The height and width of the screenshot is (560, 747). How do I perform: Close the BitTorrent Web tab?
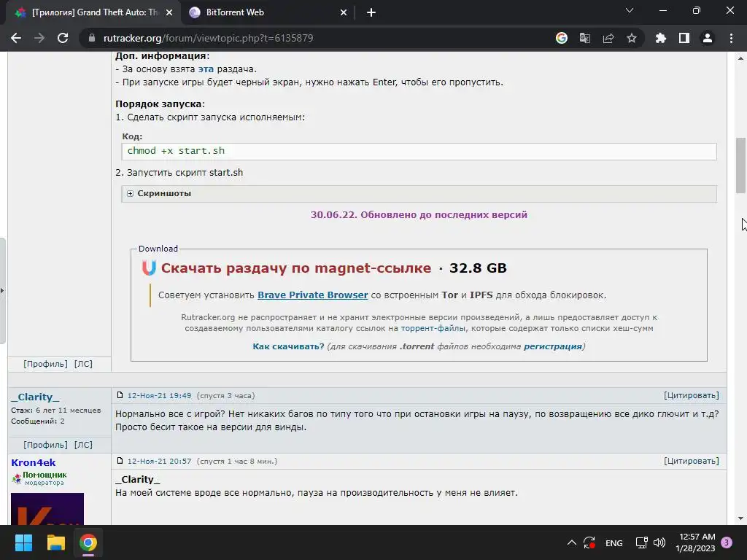click(x=344, y=12)
